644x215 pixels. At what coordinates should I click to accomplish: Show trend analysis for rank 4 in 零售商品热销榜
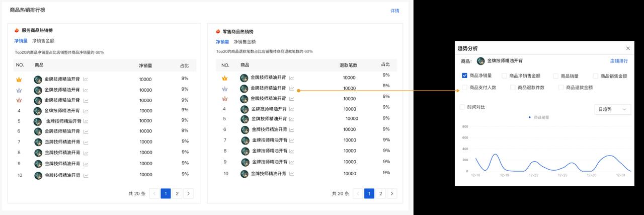(x=292, y=109)
